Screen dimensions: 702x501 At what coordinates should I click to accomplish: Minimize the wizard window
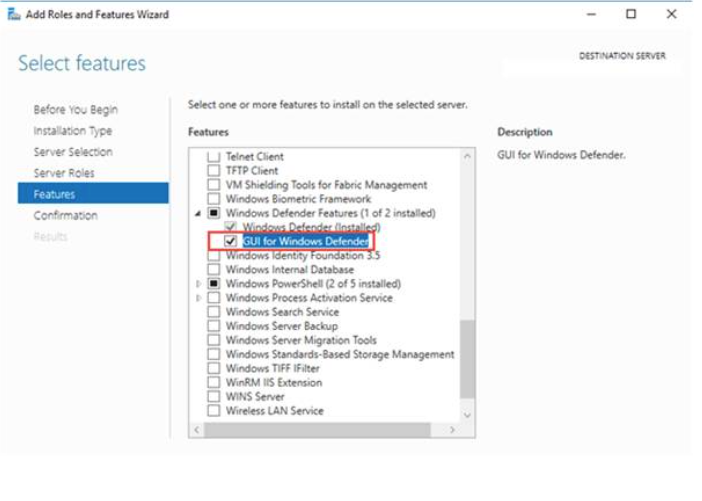[591, 14]
